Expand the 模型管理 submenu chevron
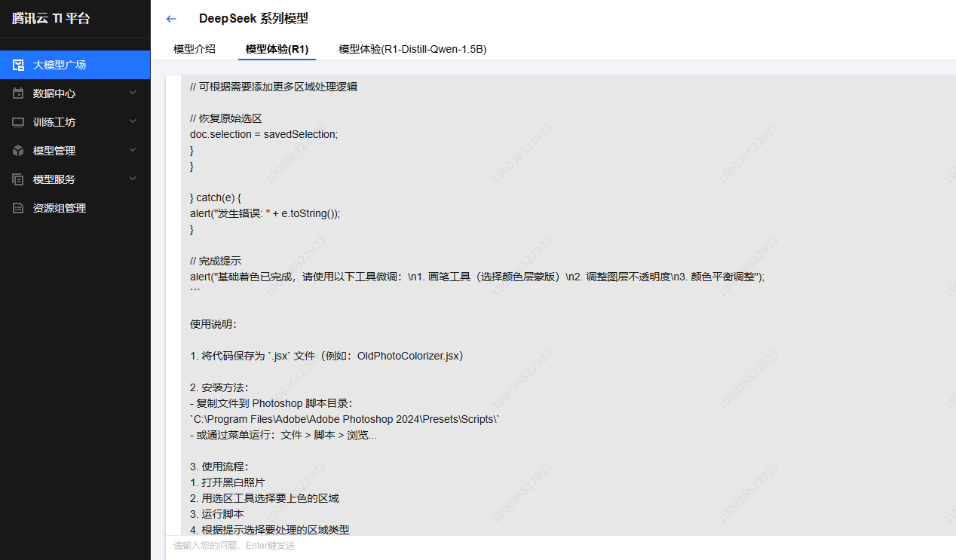Image resolution: width=956 pixels, height=560 pixels. click(133, 150)
